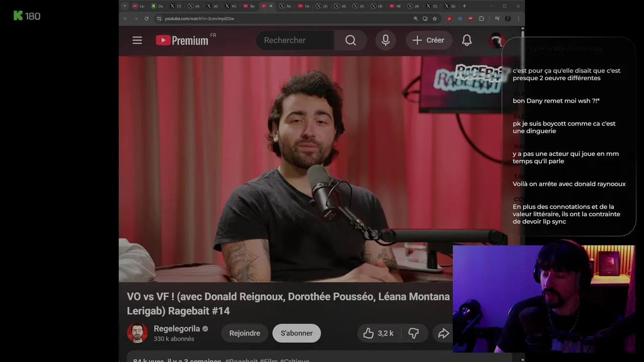Image resolution: width=644 pixels, height=362 pixels.
Task: Click the #Ragebait hashtag link
Action: (241, 360)
